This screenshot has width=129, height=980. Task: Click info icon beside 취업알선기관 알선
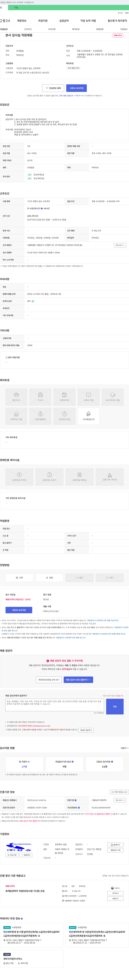(73, 762)
